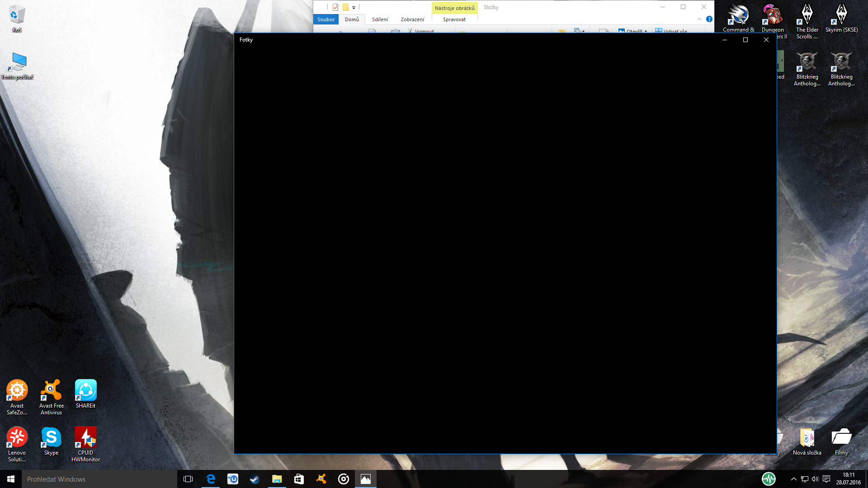This screenshot has width=868, height=488.
Task: Open the Start menu button
Action: tap(11, 479)
